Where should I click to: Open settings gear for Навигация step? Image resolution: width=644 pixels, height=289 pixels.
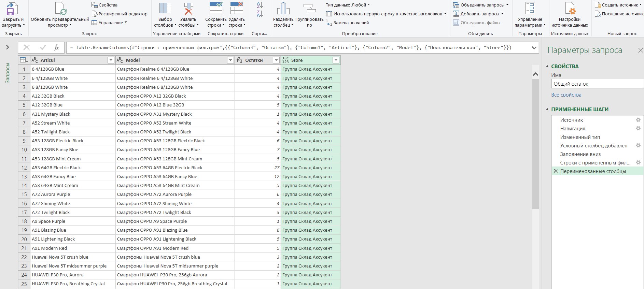[x=638, y=128]
